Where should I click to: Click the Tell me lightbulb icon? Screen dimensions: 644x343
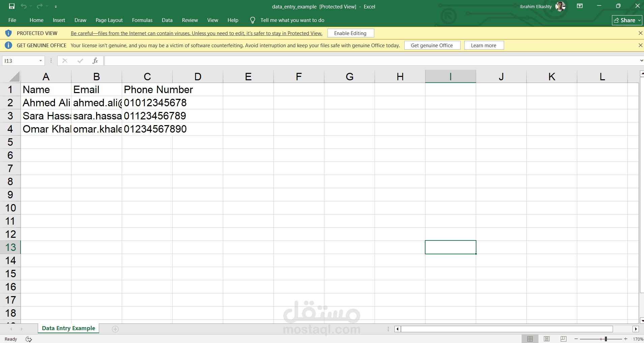click(x=253, y=20)
